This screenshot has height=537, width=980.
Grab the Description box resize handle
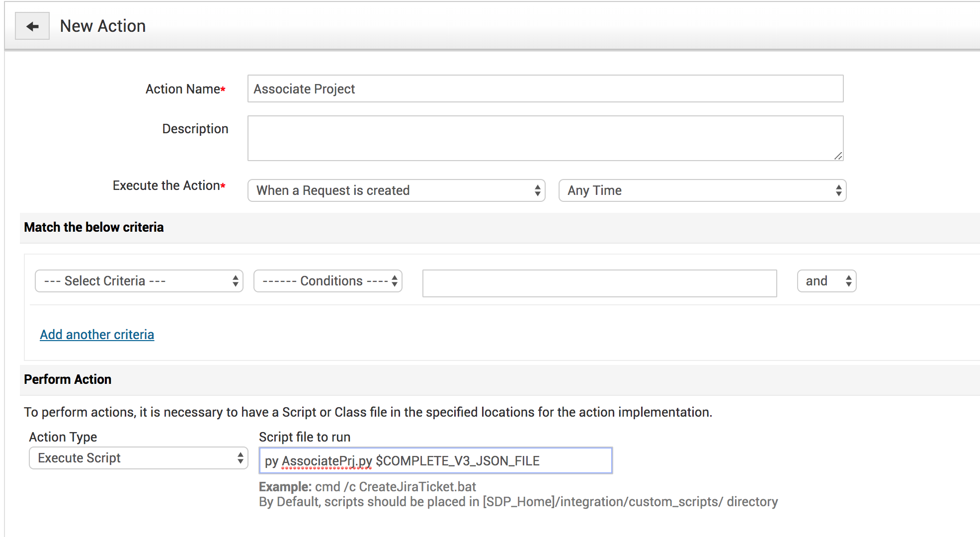838,156
